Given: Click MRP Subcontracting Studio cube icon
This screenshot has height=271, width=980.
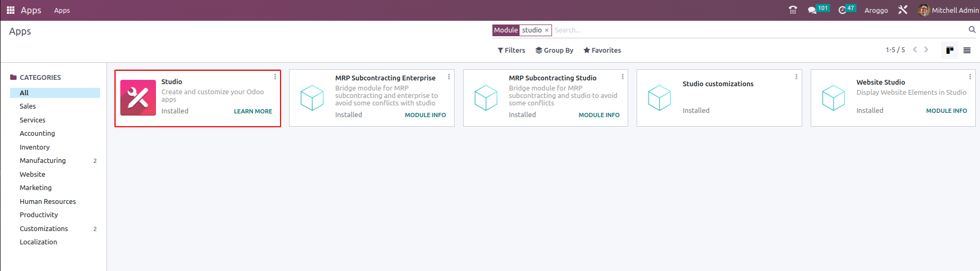Looking at the screenshot, I should point(485,98).
